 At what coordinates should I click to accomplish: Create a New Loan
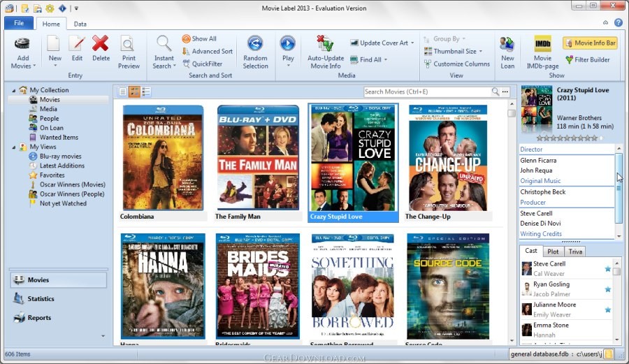[x=507, y=53]
